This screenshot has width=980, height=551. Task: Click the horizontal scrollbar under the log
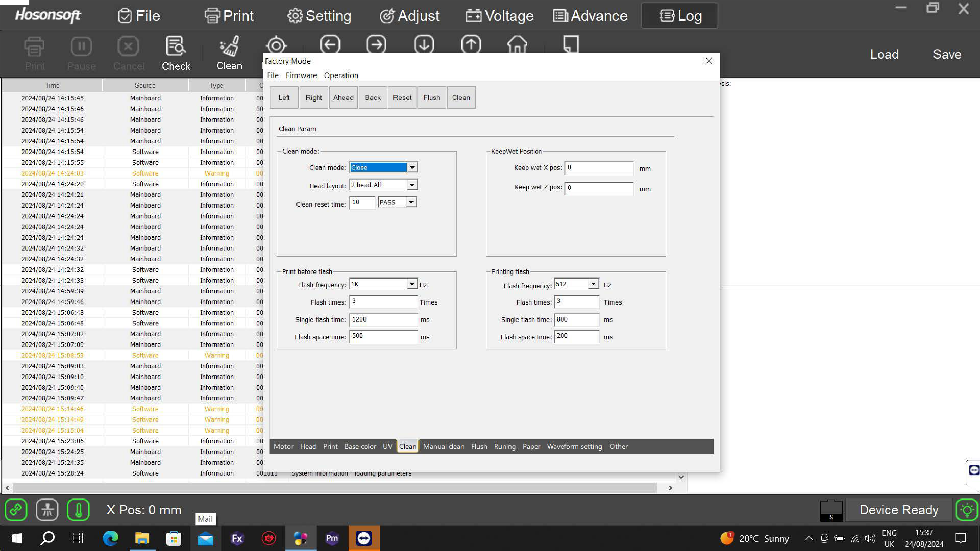tap(335, 488)
